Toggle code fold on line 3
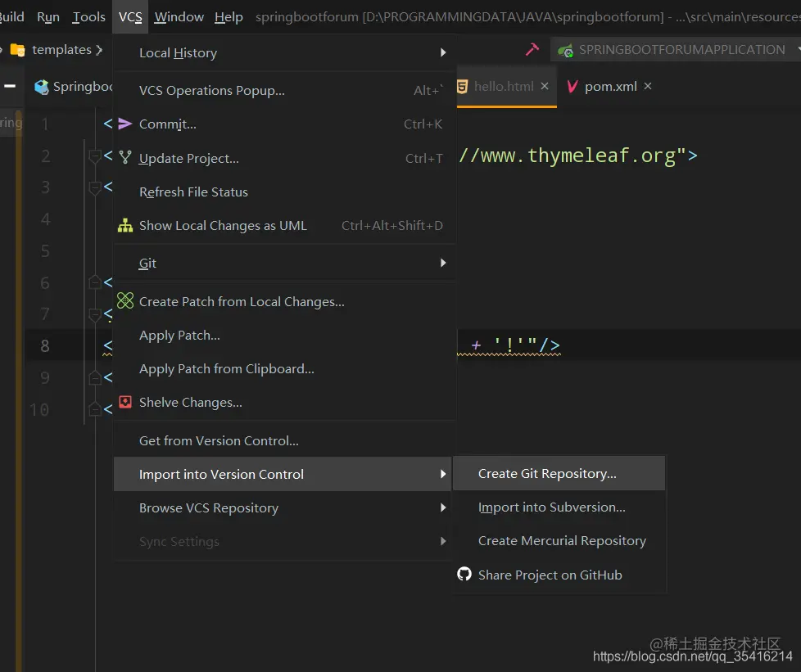This screenshot has width=801, height=672. click(x=94, y=188)
